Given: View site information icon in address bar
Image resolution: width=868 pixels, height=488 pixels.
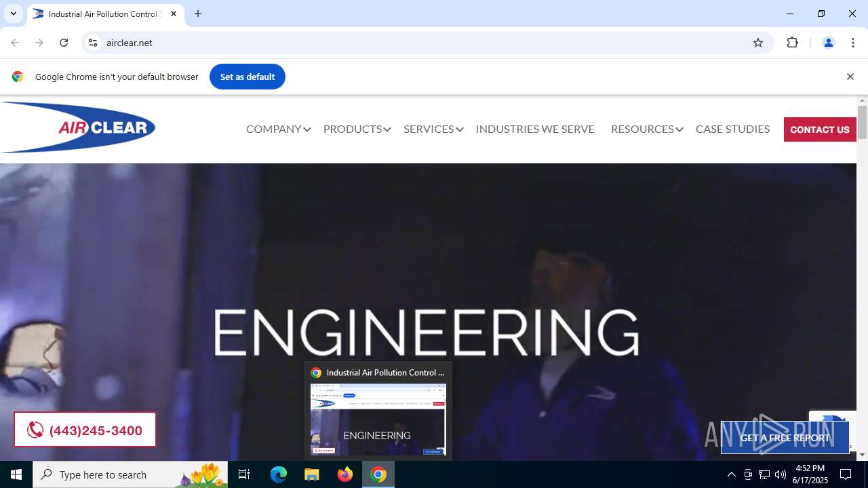Looking at the screenshot, I should 93,43.
